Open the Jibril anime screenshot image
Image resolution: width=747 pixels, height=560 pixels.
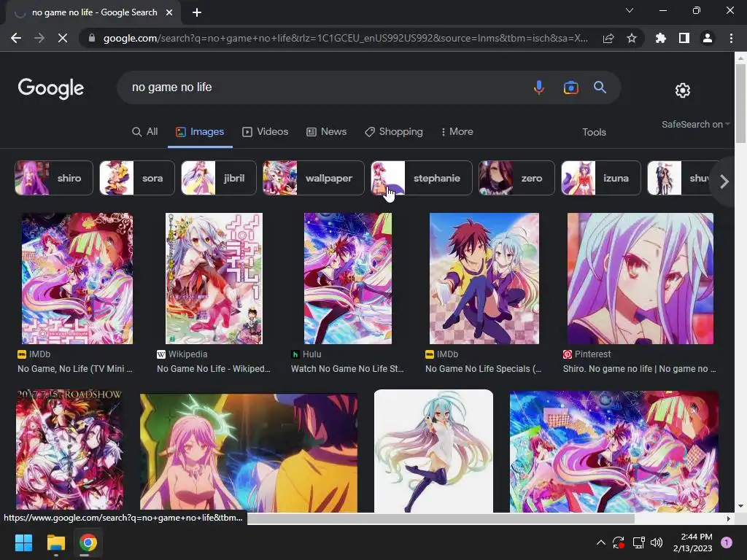coord(249,452)
